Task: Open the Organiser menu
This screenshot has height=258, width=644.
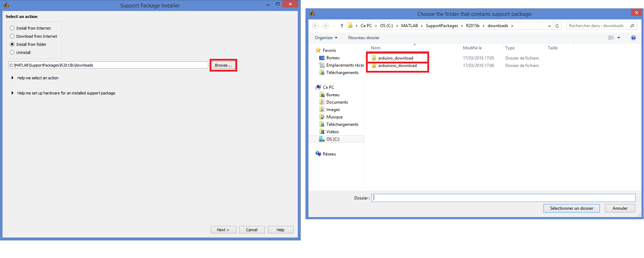Action: pos(326,38)
